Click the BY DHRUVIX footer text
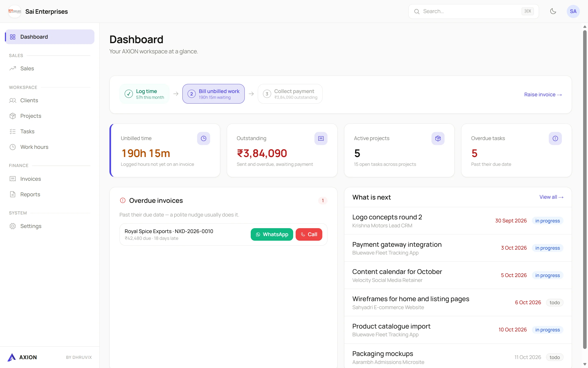 79,357
